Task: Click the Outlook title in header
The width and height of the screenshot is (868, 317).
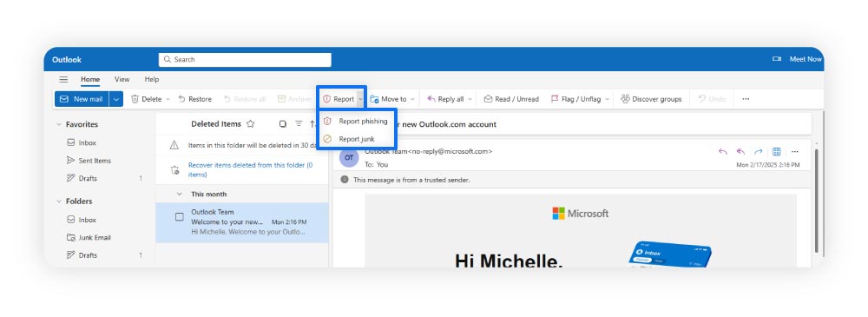Action: (67, 60)
